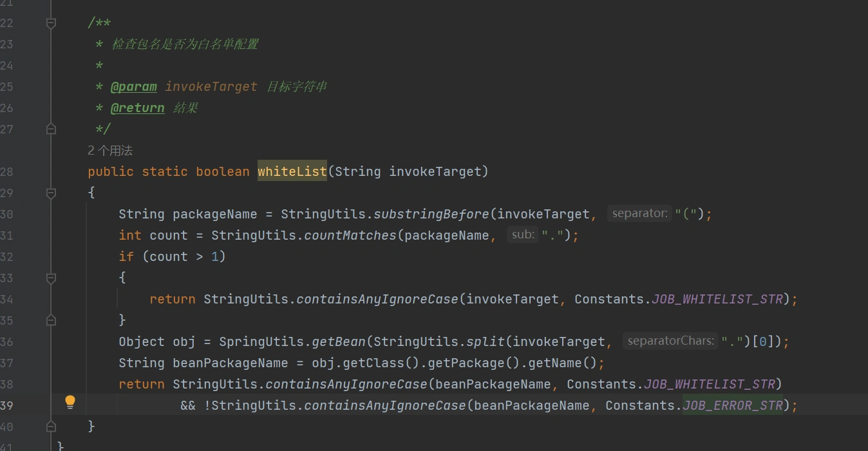Fold the if block at line 33
The width and height of the screenshot is (868, 451).
tap(51, 278)
